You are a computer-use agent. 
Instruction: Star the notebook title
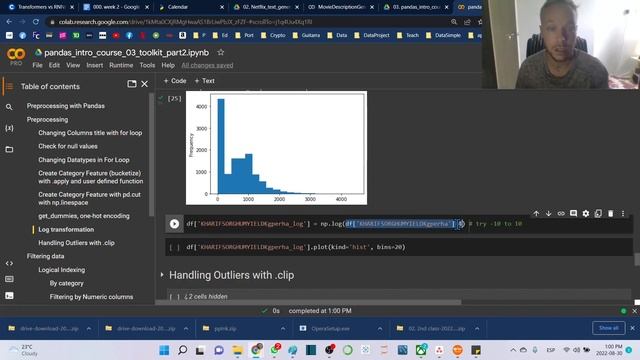pyautogui.click(x=221, y=52)
